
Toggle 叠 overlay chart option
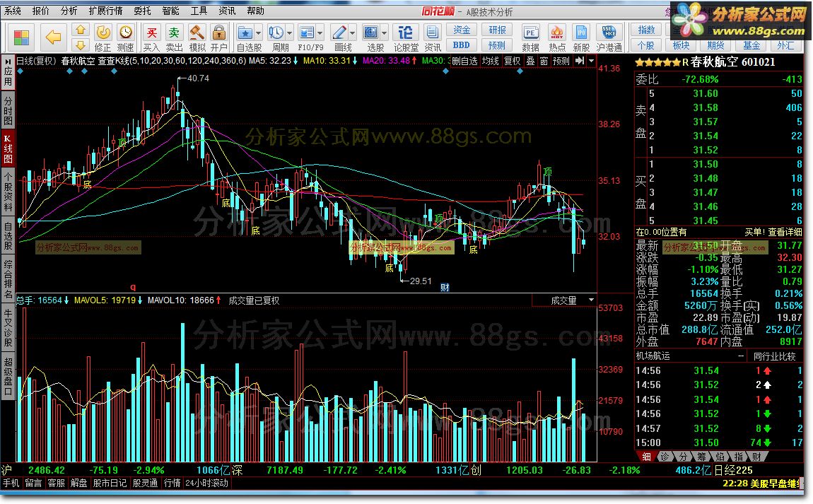tap(530, 61)
